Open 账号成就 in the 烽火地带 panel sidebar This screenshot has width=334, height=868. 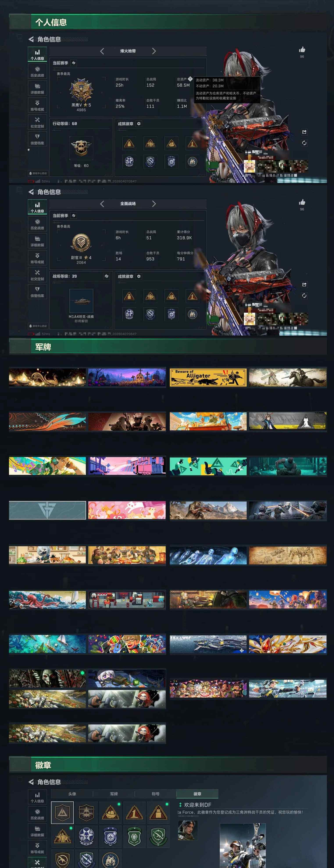click(x=37, y=106)
